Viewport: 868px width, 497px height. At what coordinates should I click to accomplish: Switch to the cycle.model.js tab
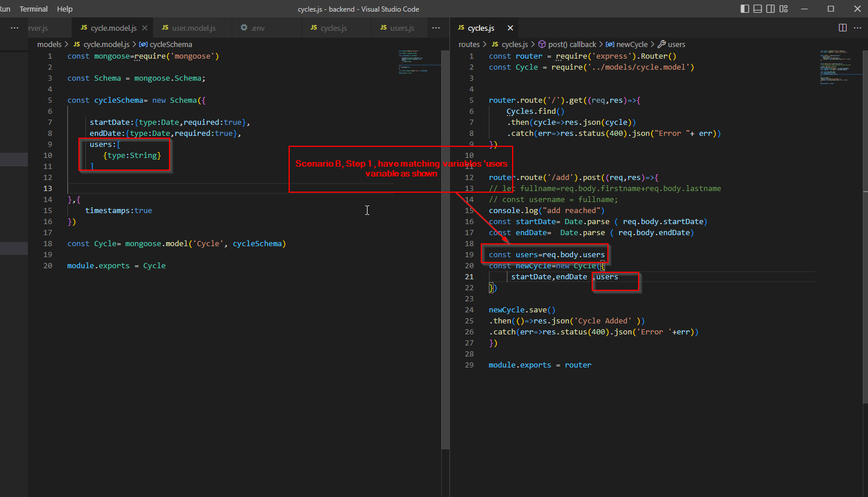[114, 28]
